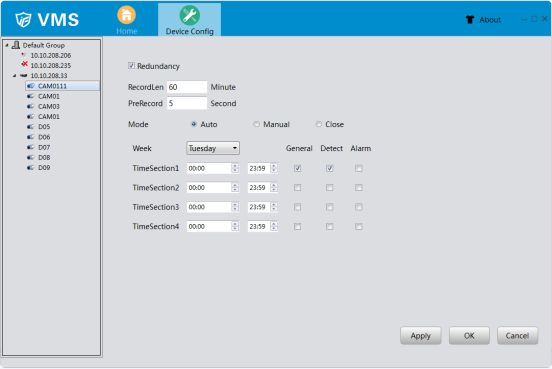Select the Default Group node
The width and height of the screenshot is (552, 369).
(x=44, y=45)
